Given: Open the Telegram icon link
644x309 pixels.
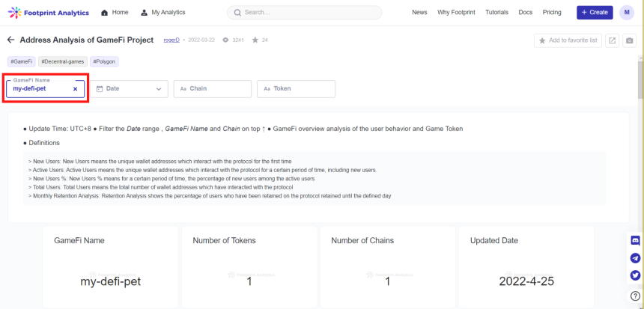Looking at the screenshot, I should (x=635, y=258).
